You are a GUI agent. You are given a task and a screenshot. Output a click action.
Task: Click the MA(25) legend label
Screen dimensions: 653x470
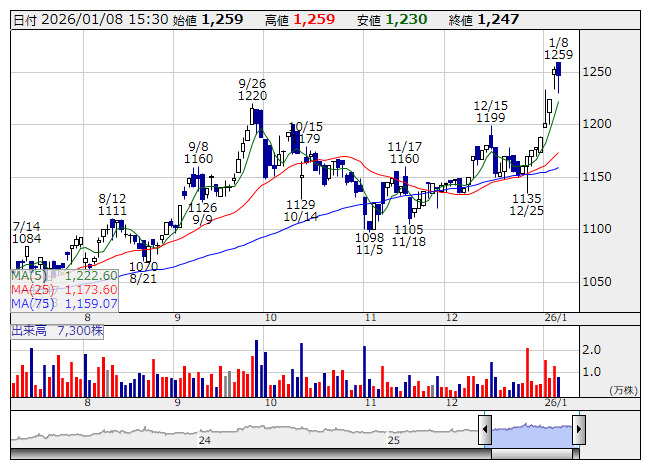32,290
